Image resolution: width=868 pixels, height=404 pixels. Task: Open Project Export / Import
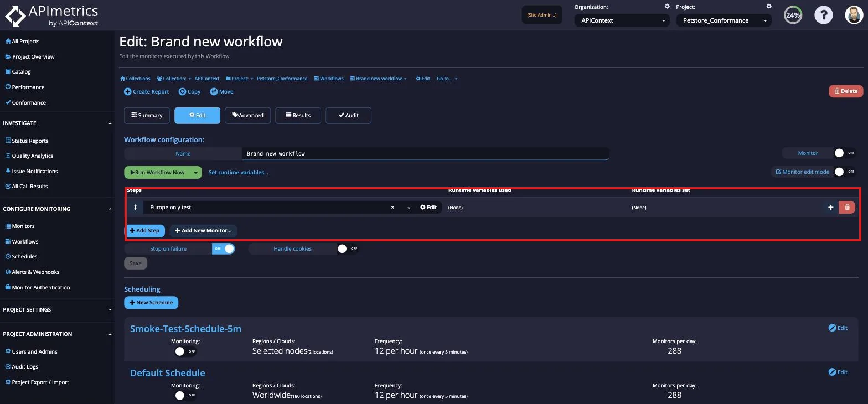(x=37, y=382)
